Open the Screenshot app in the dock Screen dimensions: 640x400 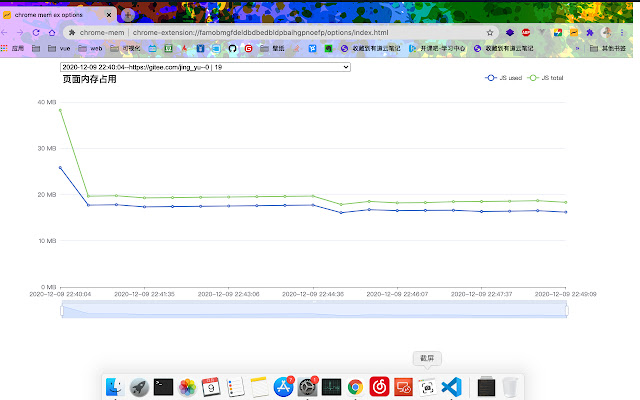(x=427, y=387)
